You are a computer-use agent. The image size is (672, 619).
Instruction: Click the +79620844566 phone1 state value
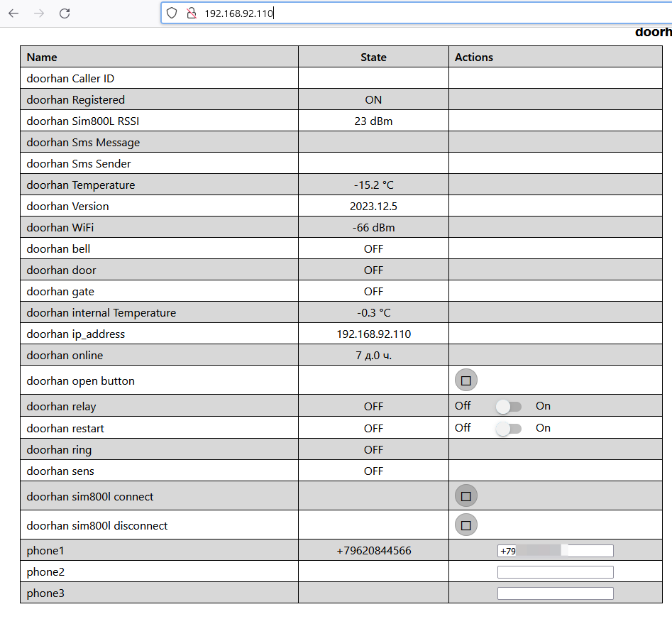click(373, 551)
